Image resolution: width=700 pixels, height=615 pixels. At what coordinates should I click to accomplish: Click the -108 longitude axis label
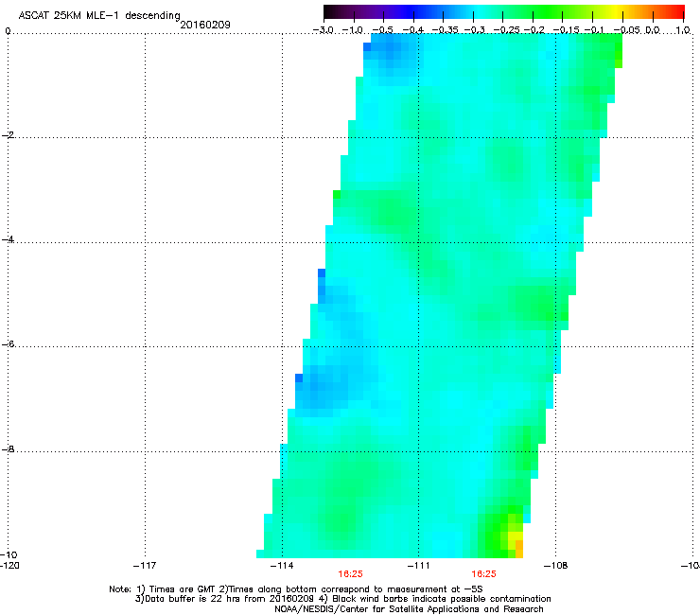pyautogui.click(x=555, y=566)
